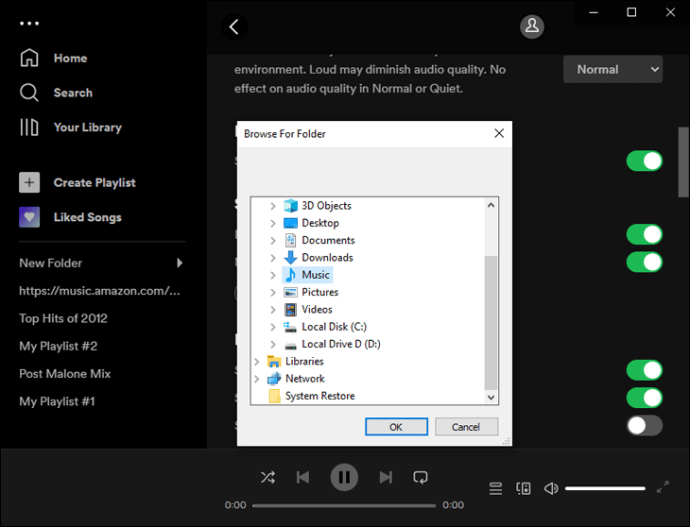Open Search in the sidebar

pyautogui.click(x=56, y=92)
